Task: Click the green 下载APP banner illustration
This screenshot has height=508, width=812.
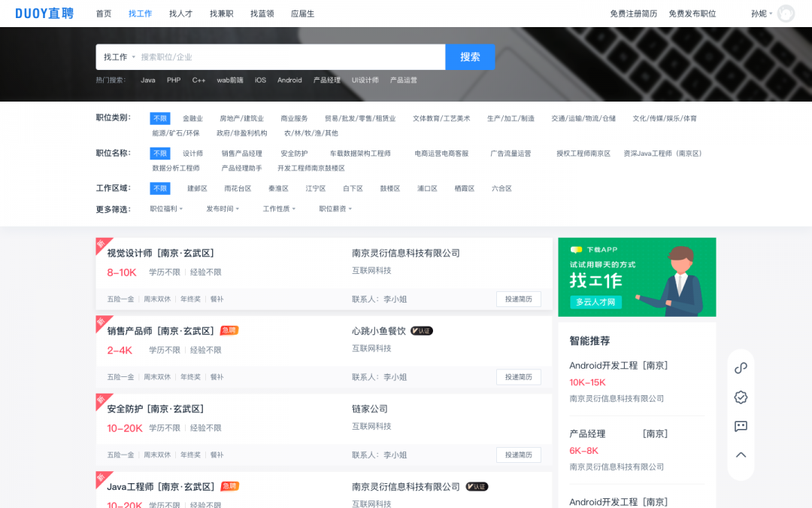Action: click(x=637, y=277)
